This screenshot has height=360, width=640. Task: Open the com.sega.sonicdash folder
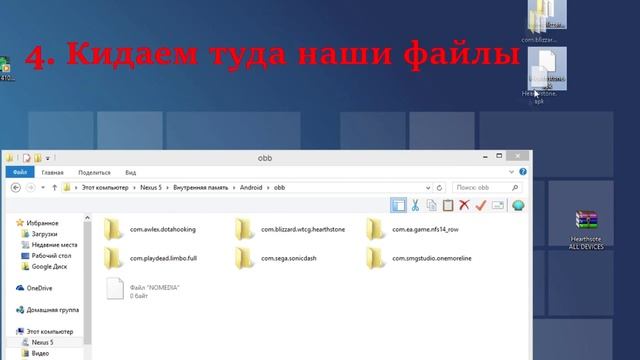point(276,258)
